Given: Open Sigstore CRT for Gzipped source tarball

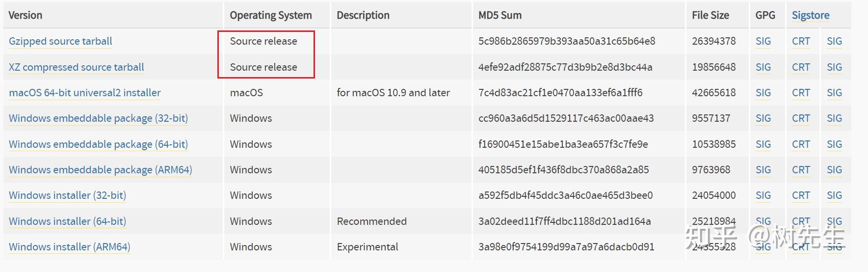Looking at the screenshot, I should tap(801, 41).
